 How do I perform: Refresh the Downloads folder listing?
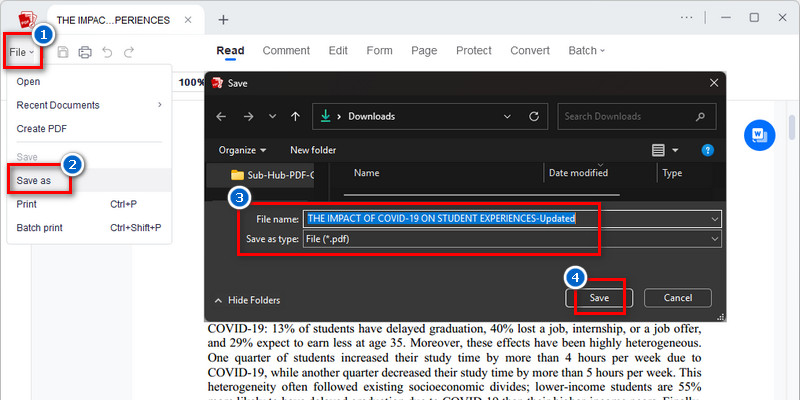tap(534, 116)
